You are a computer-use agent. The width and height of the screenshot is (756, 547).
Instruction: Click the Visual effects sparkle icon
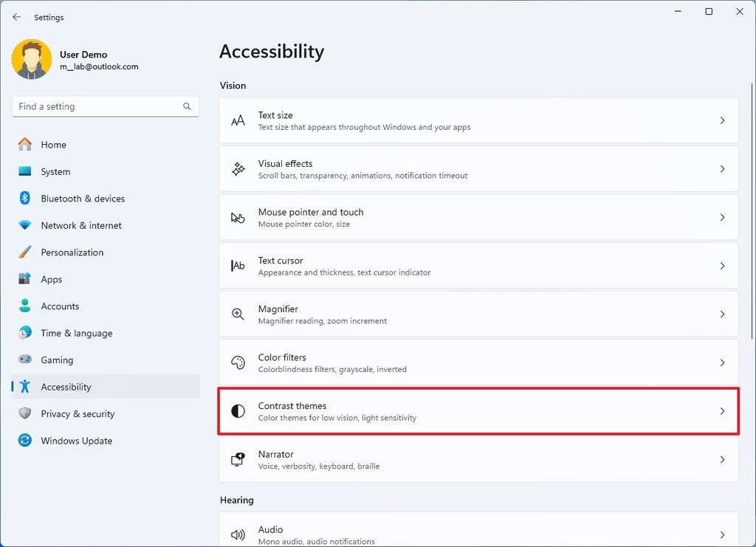238,169
